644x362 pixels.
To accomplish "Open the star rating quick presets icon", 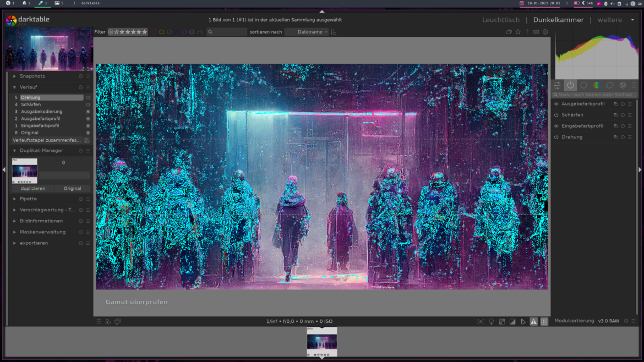I will 518,32.
